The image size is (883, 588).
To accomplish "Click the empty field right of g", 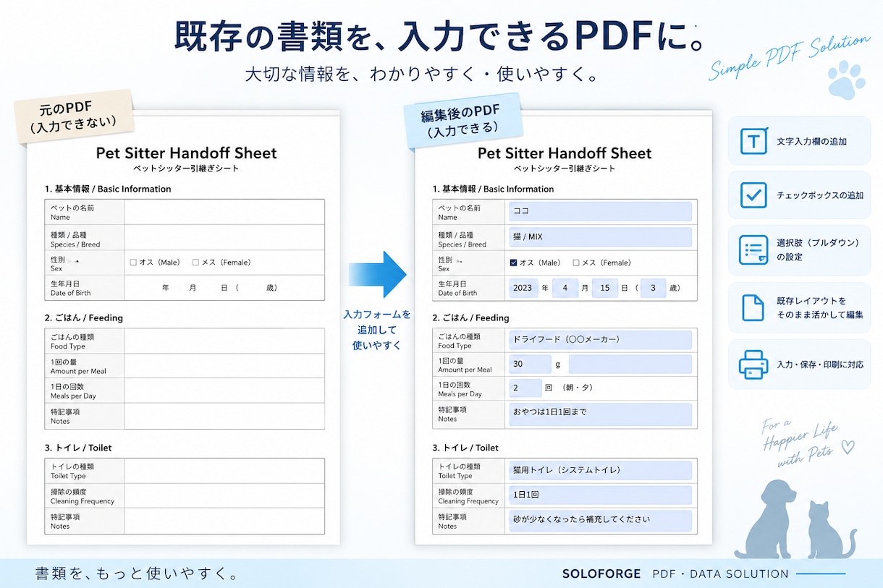I will 630,365.
